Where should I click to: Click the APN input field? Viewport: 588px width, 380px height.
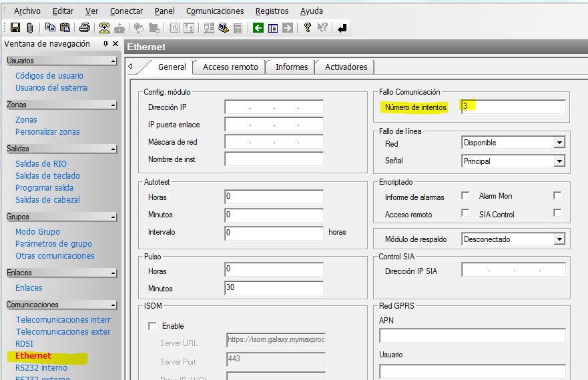click(x=472, y=335)
